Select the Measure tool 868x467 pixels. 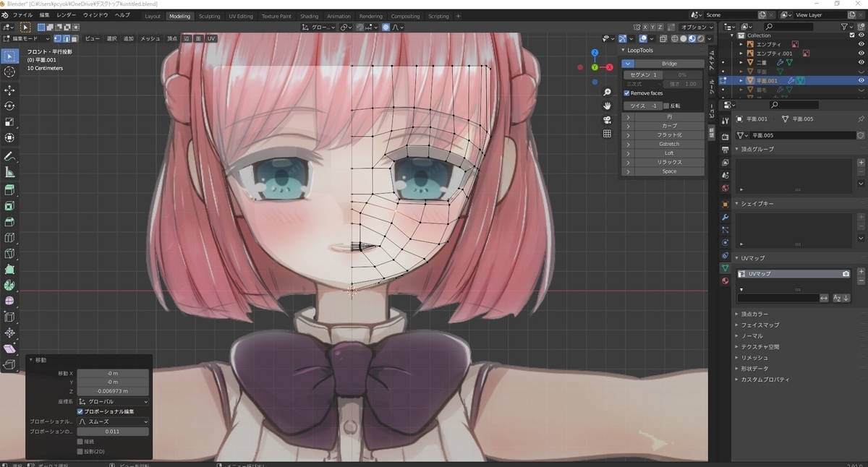coord(9,172)
